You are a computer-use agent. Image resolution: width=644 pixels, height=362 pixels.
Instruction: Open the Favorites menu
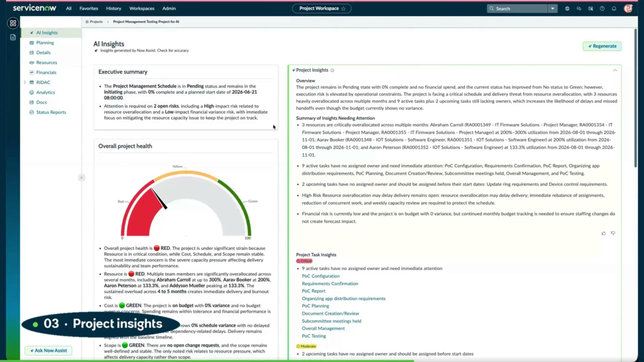[89, 8]
